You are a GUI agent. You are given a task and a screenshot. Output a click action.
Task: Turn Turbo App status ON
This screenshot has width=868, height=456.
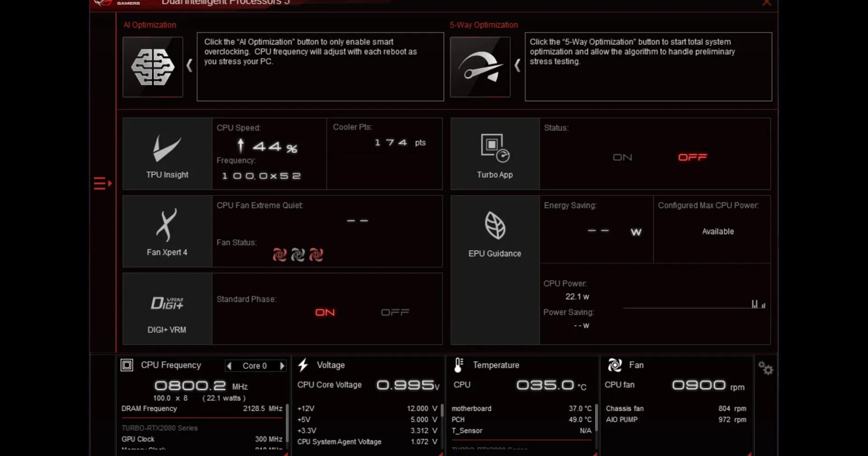pyautogui.click(x=623, y=157)
